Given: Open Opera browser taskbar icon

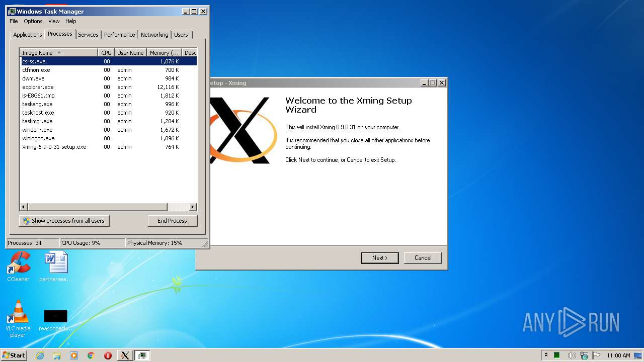Looking at the screenshot, I should click(108, 355).
